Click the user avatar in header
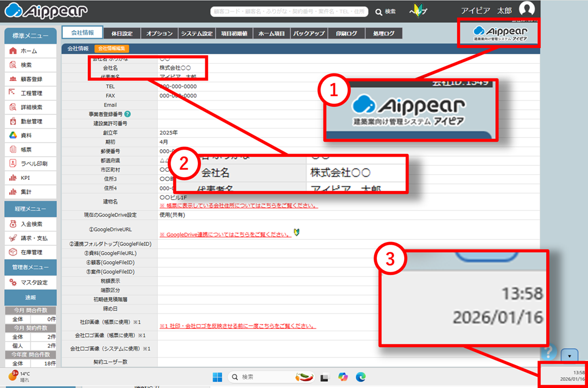The width and height of the screenshot is (588, 388). [527, 10]
